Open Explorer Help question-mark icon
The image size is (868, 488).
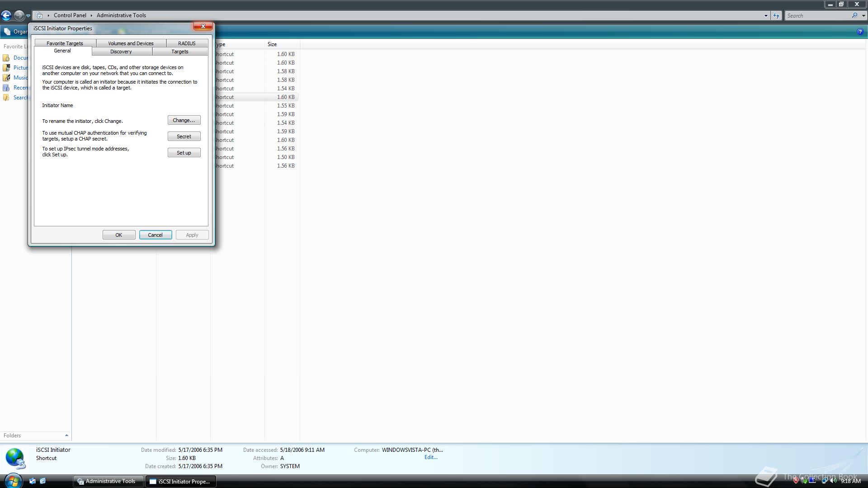click(860, 32)
